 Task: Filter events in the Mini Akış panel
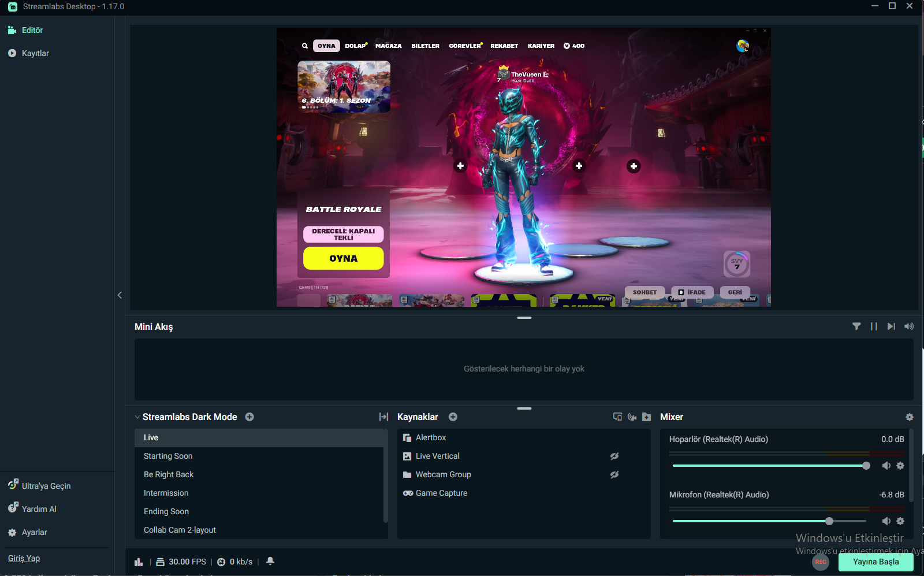pyautogui.click(x=856, y=326)
